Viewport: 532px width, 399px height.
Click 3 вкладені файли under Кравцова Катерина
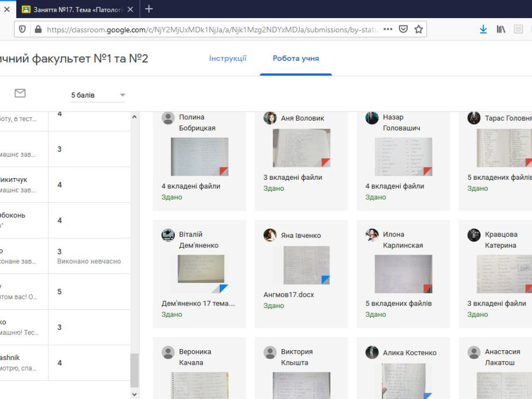tap(497, 303)
